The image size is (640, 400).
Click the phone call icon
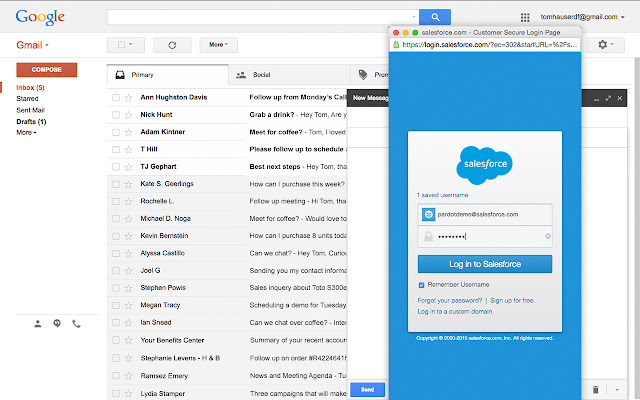75,323
